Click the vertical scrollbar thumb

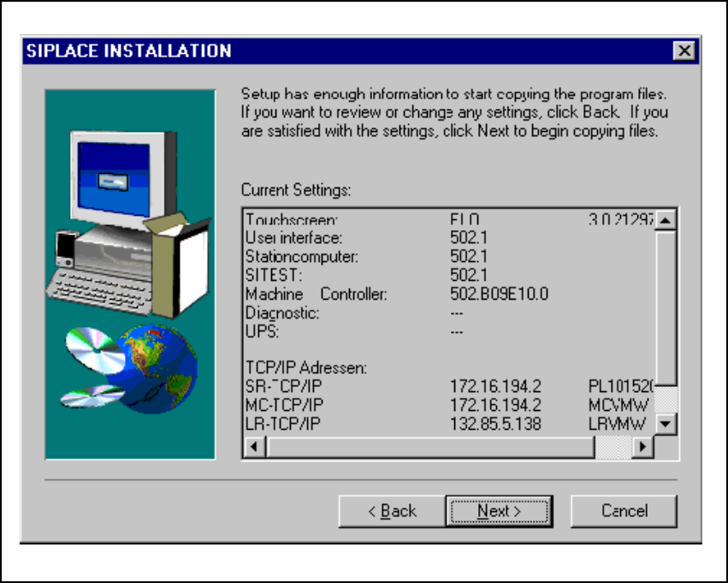[x=666, y=308]
